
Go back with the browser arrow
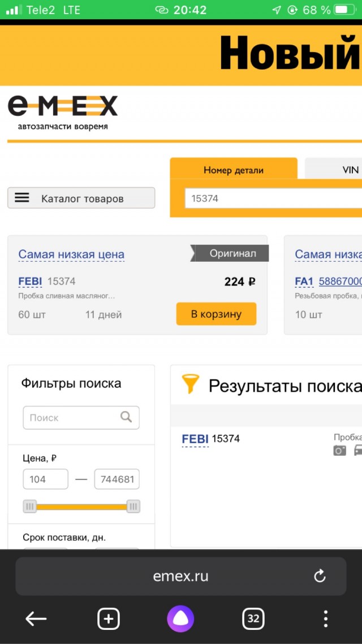click(x=36, y=619)
